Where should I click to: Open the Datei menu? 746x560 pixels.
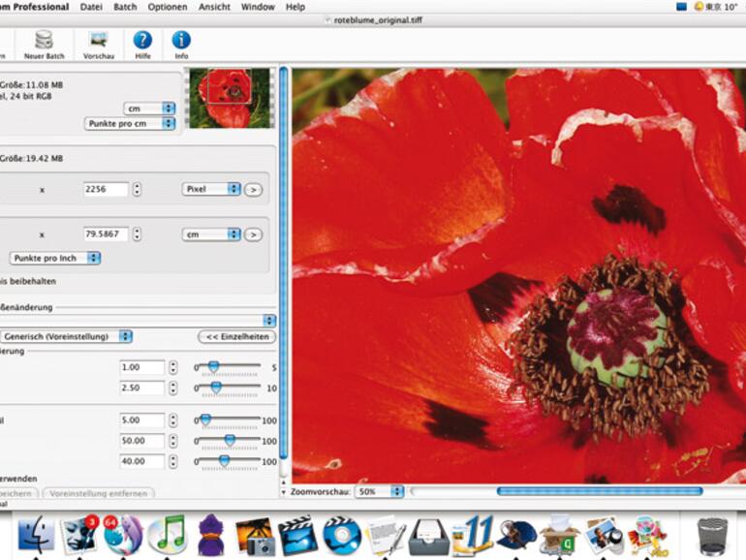coord(91,7)
